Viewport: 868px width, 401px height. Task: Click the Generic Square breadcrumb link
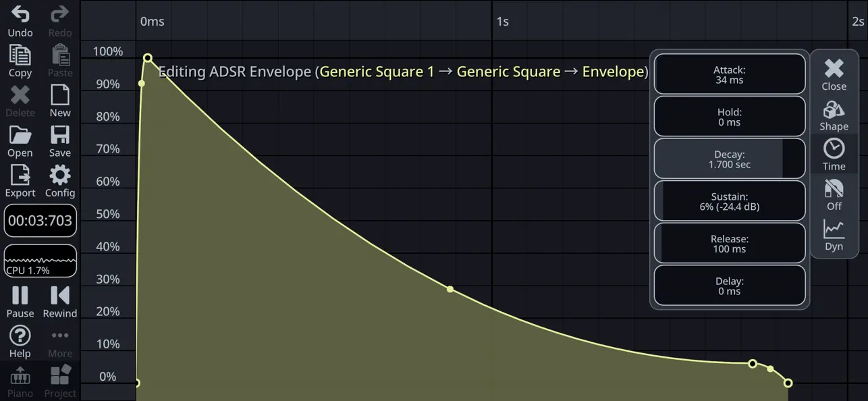click(508, 72)
